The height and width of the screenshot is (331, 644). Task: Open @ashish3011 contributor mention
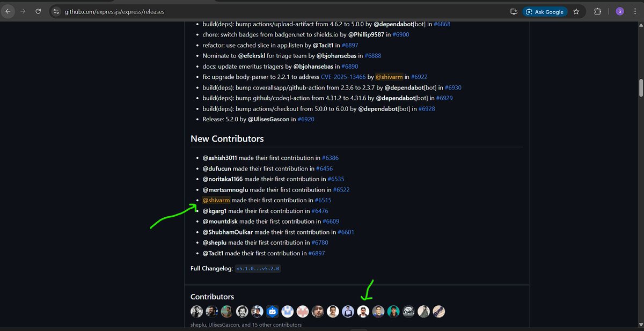point(220,158)
